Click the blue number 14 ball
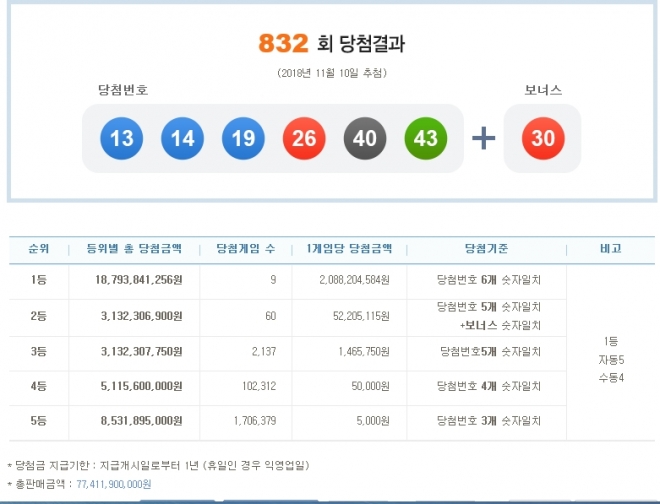The image size is (660, 504). pyautogui.click(x=182, y=138)
